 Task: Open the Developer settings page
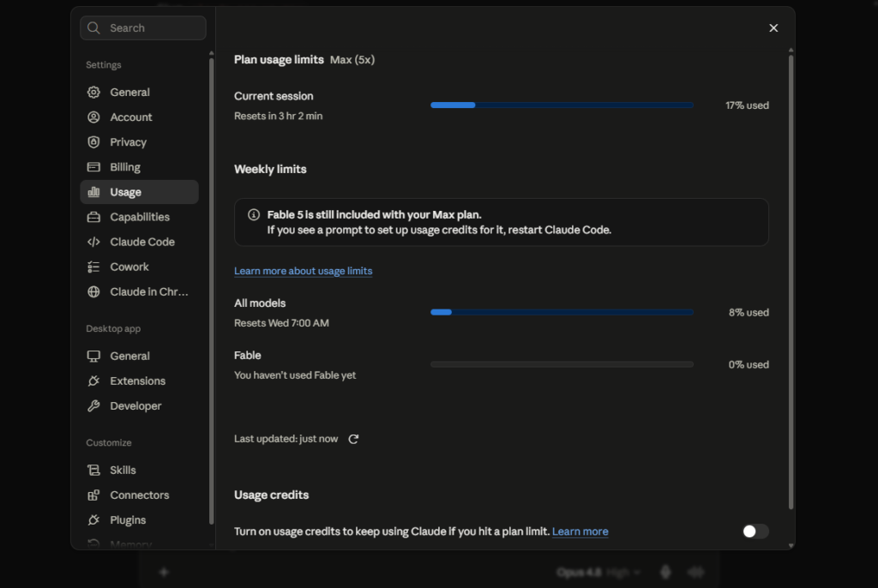(140, 405)
